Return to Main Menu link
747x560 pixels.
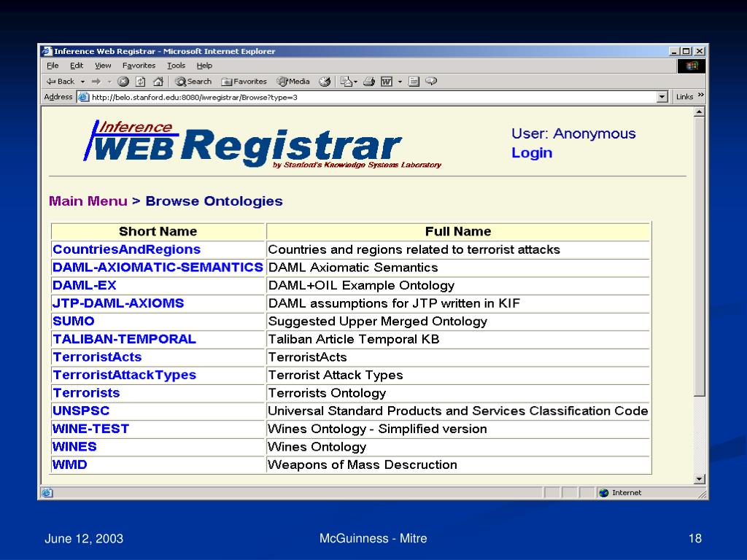point(88,201)
